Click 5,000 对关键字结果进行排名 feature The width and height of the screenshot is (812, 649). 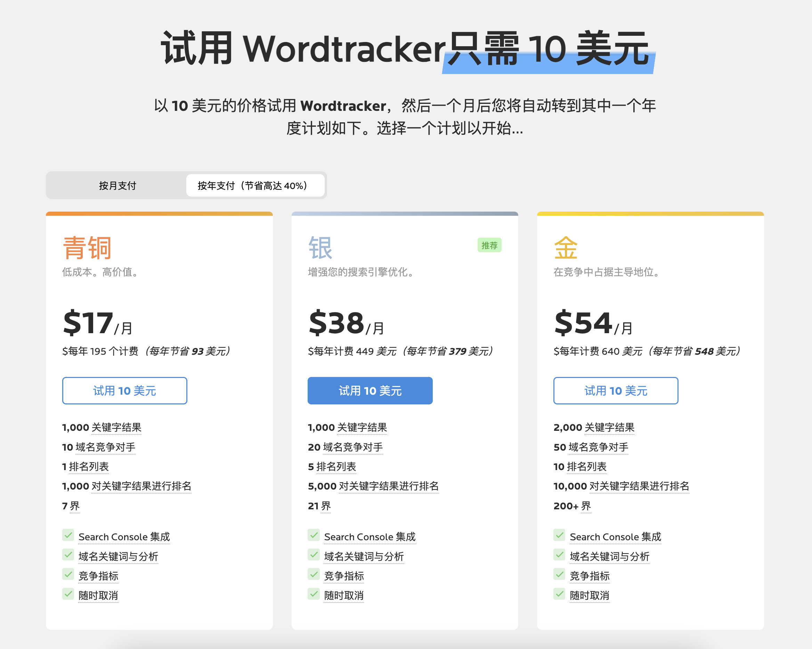pyautogui.click(x=373, y=486)
